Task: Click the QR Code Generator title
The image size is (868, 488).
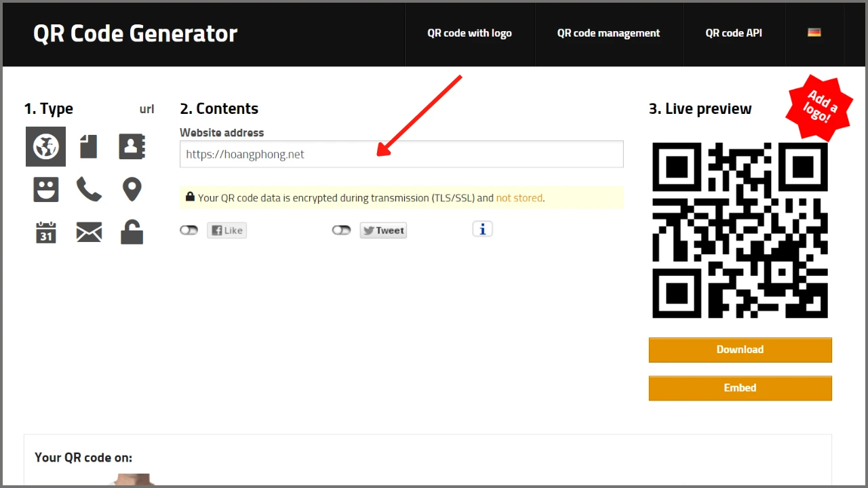Action: point(135,33)
